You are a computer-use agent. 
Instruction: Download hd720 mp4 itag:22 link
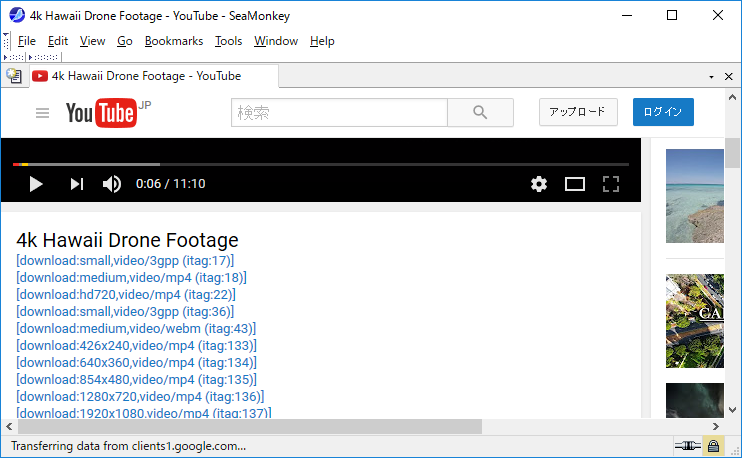point(126,295)
